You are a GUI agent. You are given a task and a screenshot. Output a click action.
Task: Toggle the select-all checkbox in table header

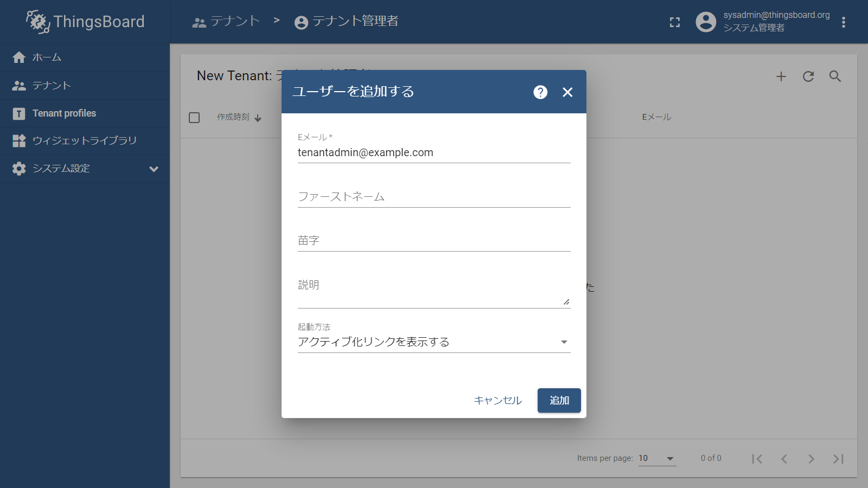(194, 118)
